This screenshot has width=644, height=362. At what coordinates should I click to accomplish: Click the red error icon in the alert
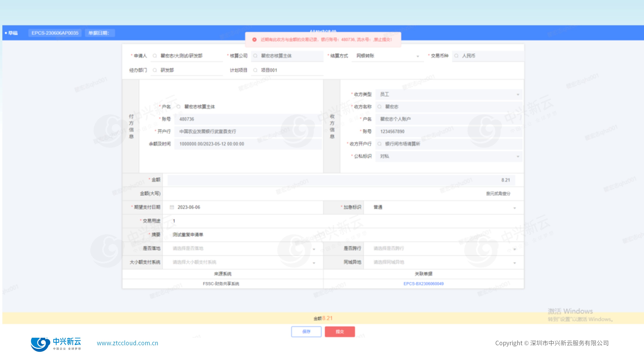254,39
